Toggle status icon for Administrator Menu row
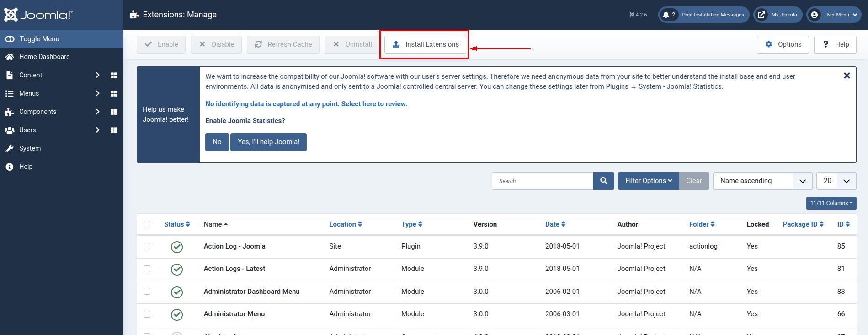This screenshot has height=335, width=868. point(177,314)
